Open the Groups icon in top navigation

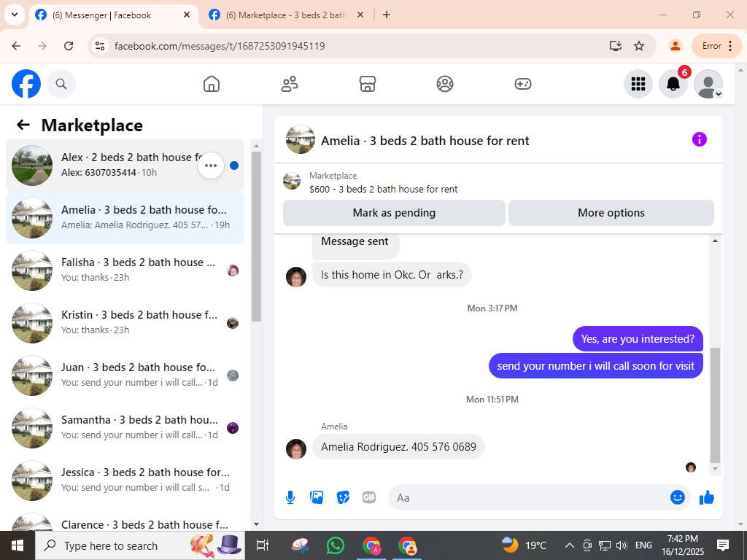[x=445, y=84]
